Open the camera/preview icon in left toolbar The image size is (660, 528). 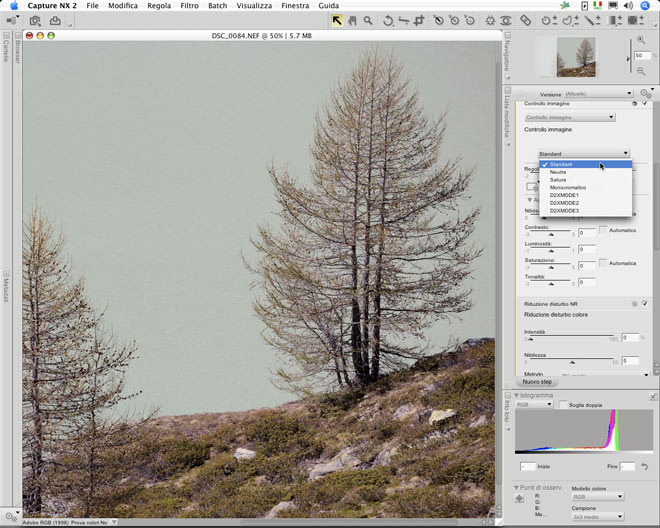tap(35, 20)
